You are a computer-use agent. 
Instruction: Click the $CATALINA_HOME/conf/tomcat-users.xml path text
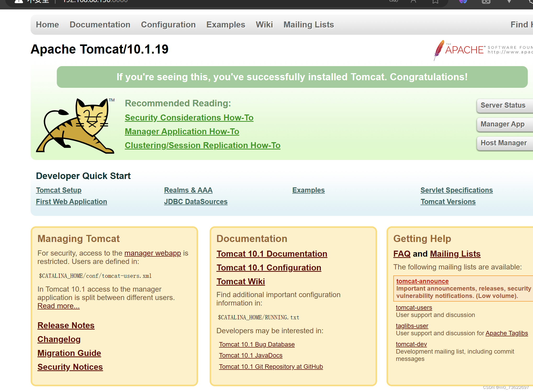[95, 276]
